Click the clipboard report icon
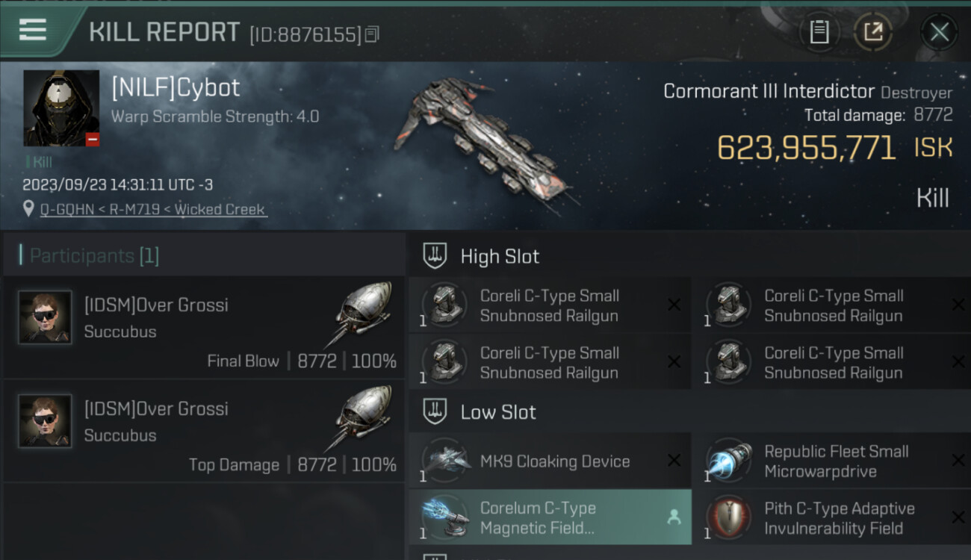This screenshot has height=560, width=971. click(x=819, y=31)
